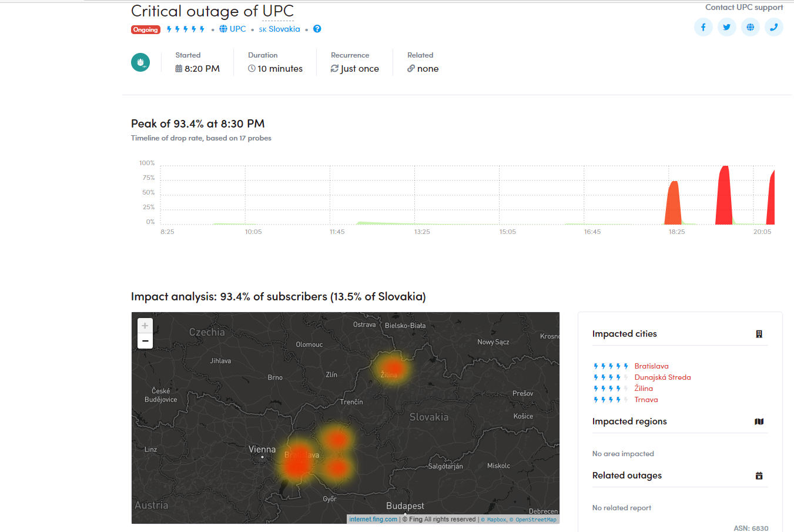794x532 pixels.
Task: Call UPC support phone icon
Action: (773, 27)
